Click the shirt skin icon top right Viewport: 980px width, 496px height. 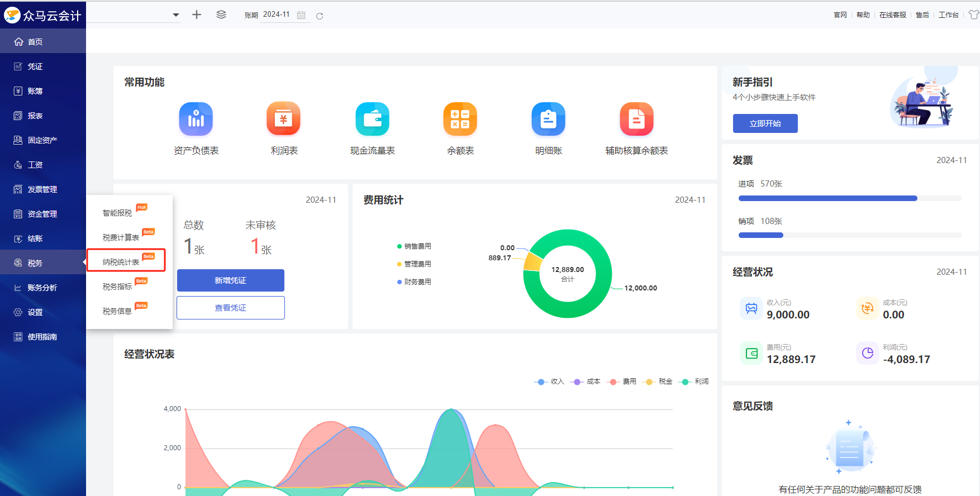[x=974, y=15]
